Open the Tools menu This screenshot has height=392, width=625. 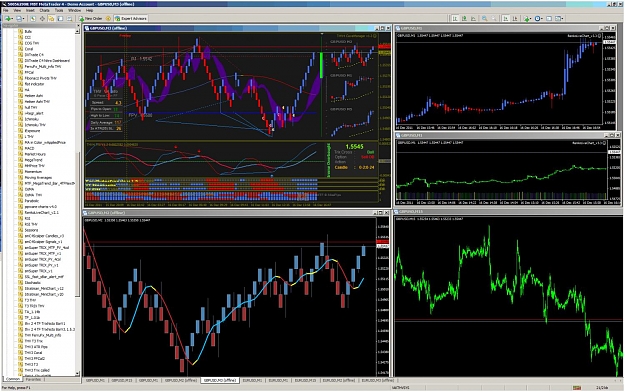point(59,10)
